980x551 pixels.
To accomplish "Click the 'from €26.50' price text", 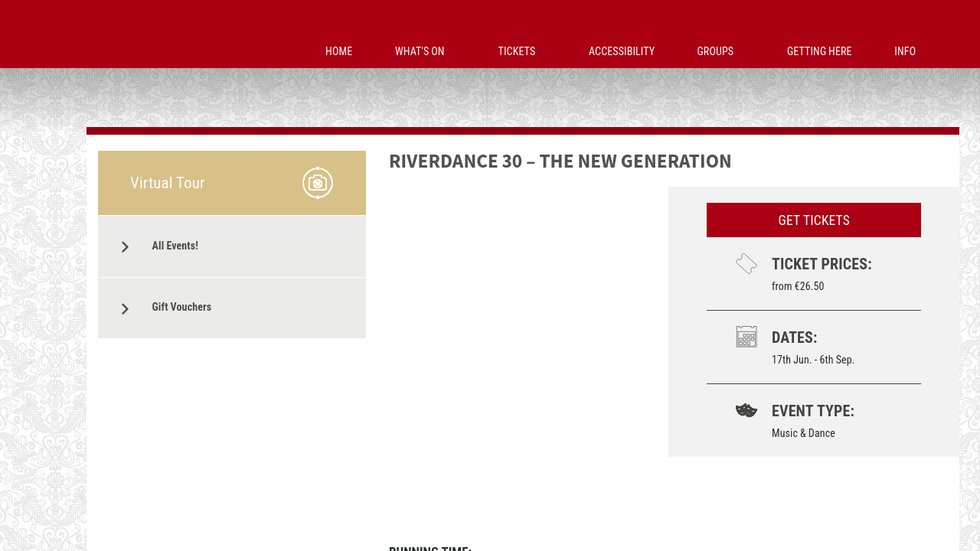I will [x=798, y=286].
